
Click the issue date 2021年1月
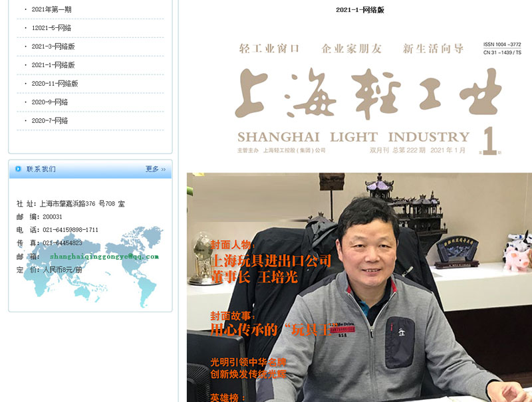(x=448, y=150)
